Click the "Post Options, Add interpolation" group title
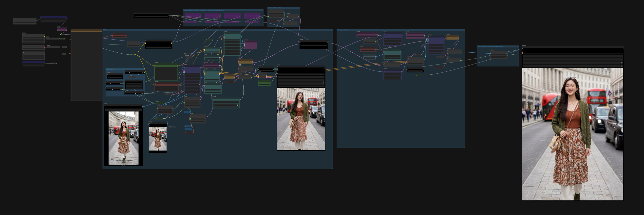The image size is (644, 215). [x=491, y=46]
